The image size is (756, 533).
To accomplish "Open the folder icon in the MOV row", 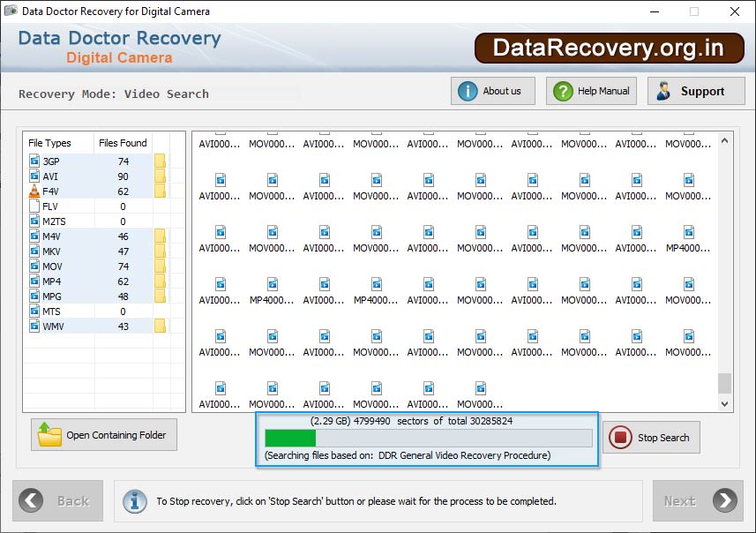I will [160, 266].
